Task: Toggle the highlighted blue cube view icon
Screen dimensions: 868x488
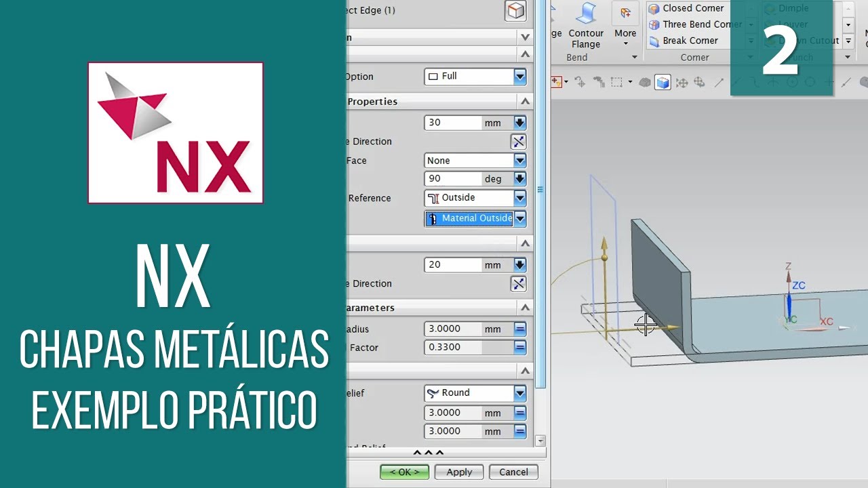Action: tap(663, 83)
